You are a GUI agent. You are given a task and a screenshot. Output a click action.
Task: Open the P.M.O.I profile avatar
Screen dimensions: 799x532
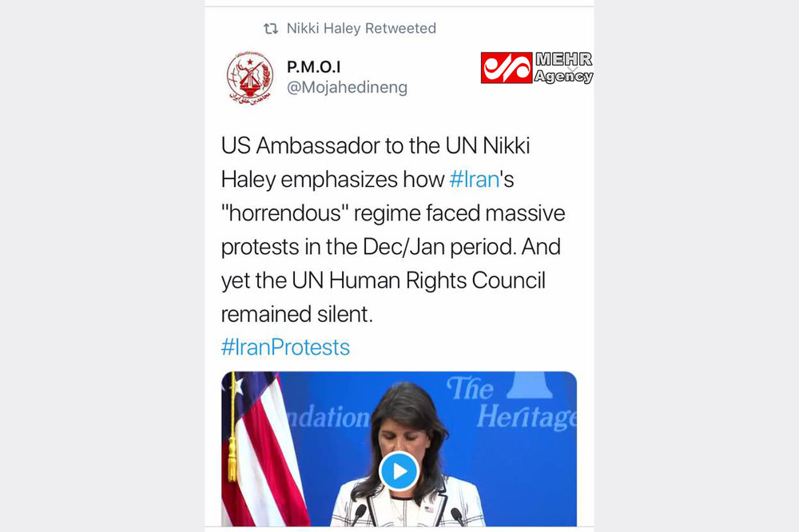coord(249,77)
